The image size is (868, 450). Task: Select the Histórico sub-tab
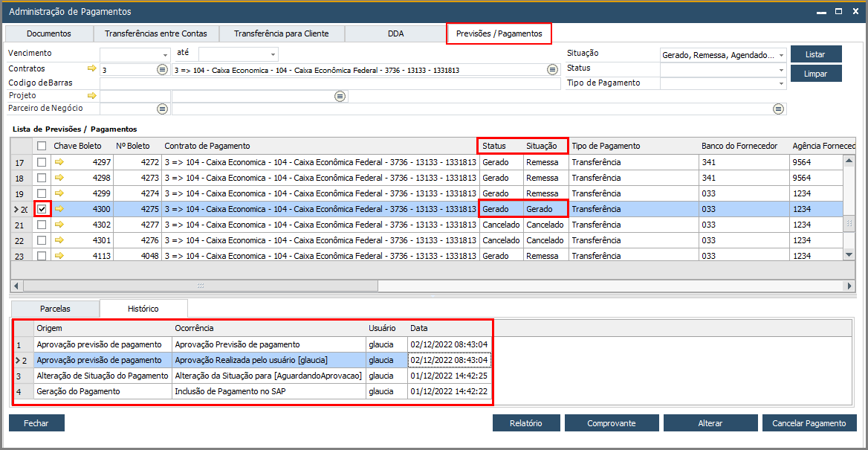point(143,308)
